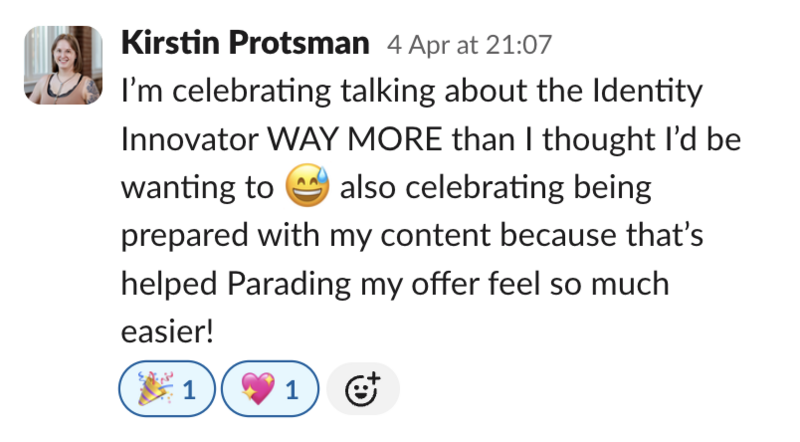
Task: Toggle the party popper reaction
Action: [167, 389]
